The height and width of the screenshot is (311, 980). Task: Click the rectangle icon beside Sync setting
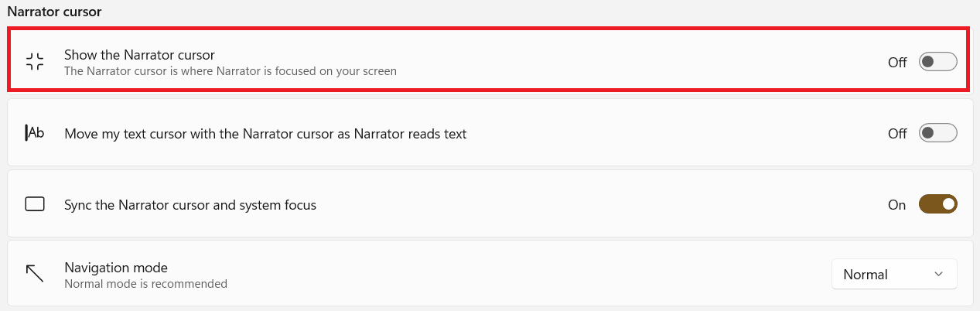(x=35, y=204)
